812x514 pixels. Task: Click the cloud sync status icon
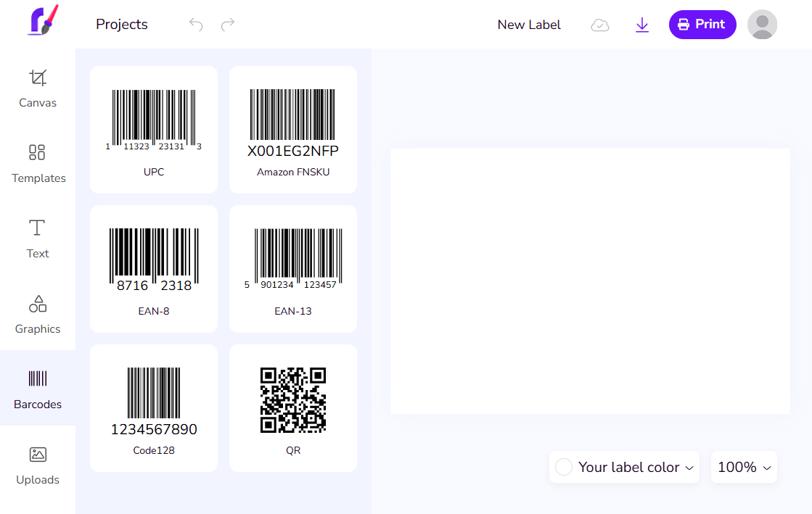tap(600, 25)
